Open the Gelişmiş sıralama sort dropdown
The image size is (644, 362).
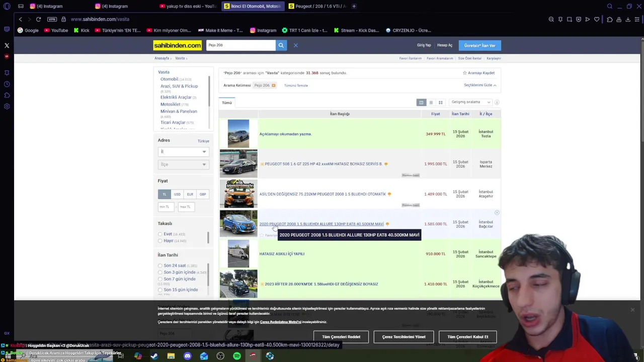(470, 102)
